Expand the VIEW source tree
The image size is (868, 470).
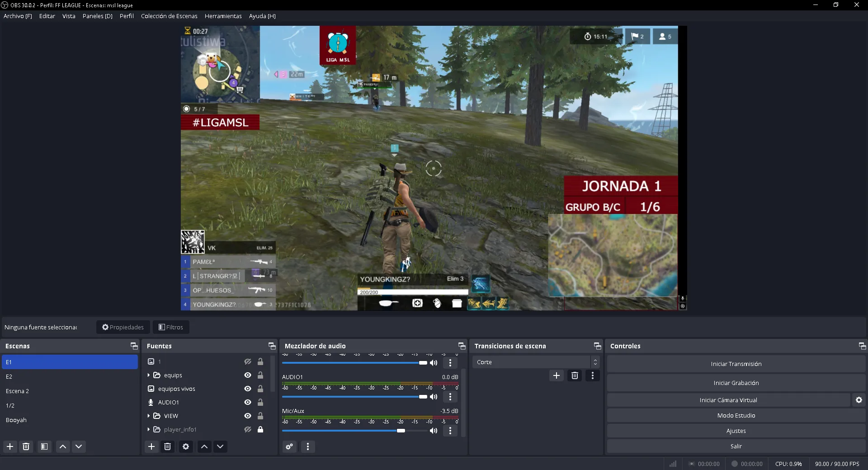pos(148,416)
